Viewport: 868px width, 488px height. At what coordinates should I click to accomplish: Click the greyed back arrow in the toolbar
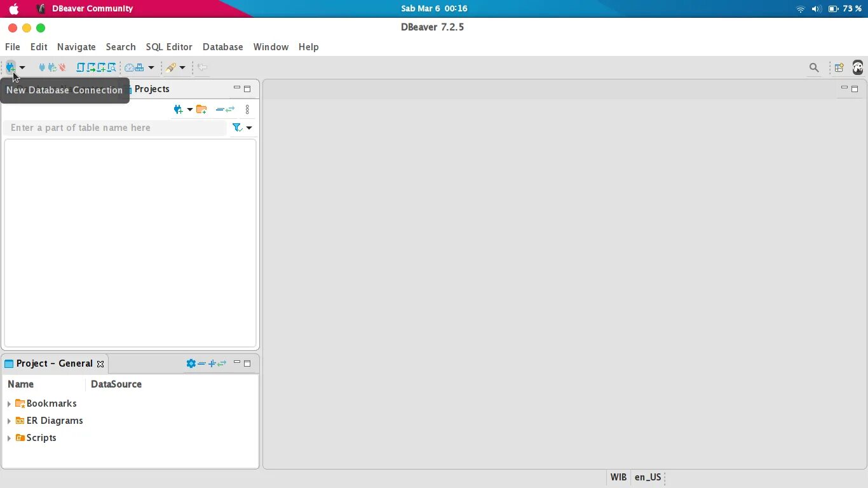coord(202,67)
